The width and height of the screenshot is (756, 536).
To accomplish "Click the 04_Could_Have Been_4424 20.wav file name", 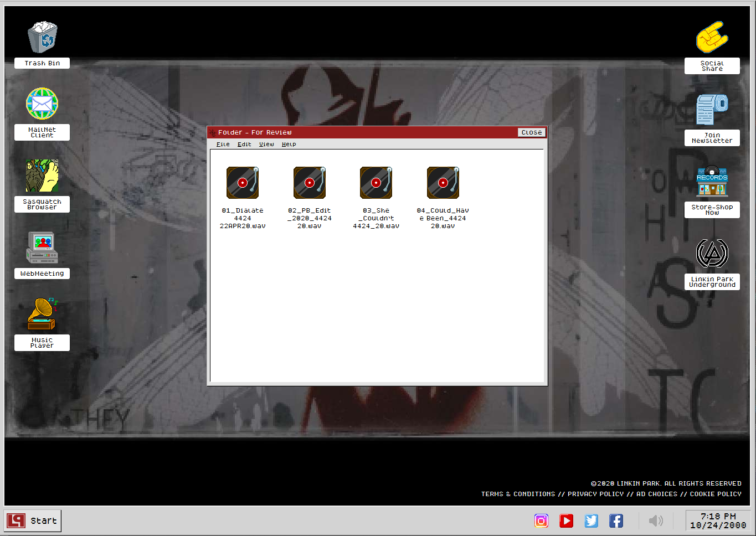I will [x=443, y=218].
